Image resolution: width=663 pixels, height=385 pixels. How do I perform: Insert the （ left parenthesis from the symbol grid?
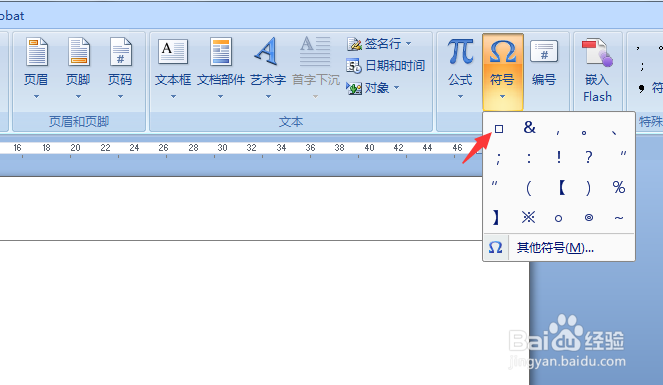[529, 188]
